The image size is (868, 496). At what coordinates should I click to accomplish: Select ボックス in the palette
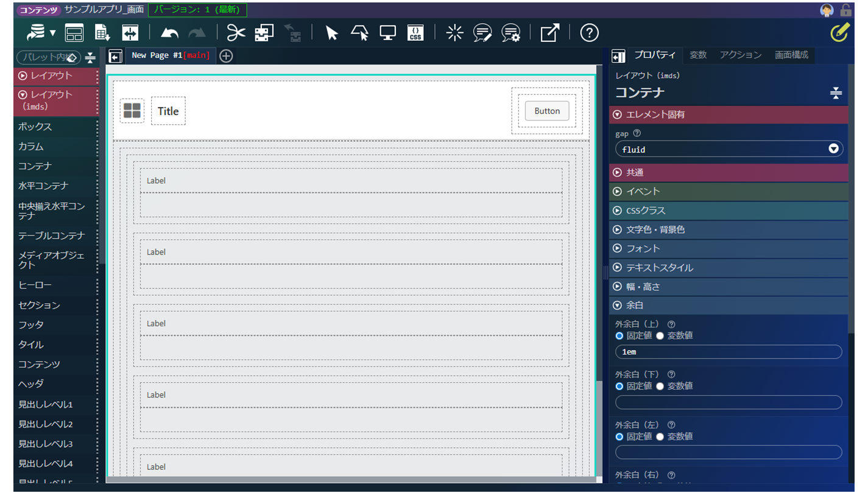click(x=56, y=127)
